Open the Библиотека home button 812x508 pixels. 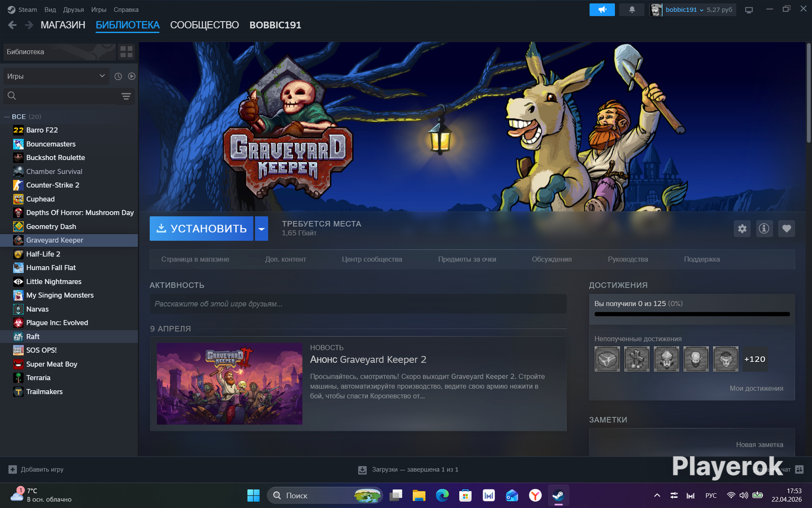click(x=59, y=52)
